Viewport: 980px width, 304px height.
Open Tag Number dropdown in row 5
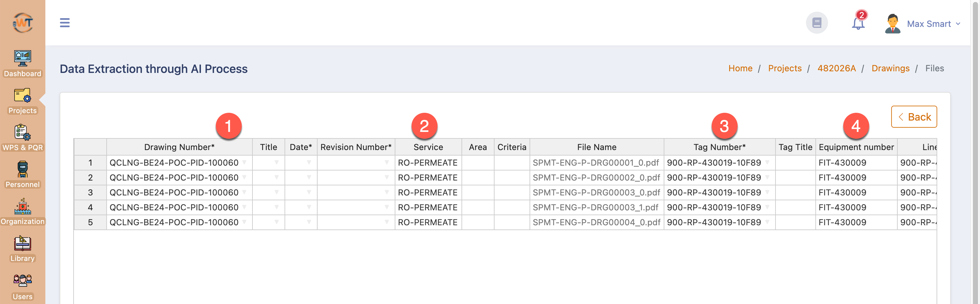[767, 222]
